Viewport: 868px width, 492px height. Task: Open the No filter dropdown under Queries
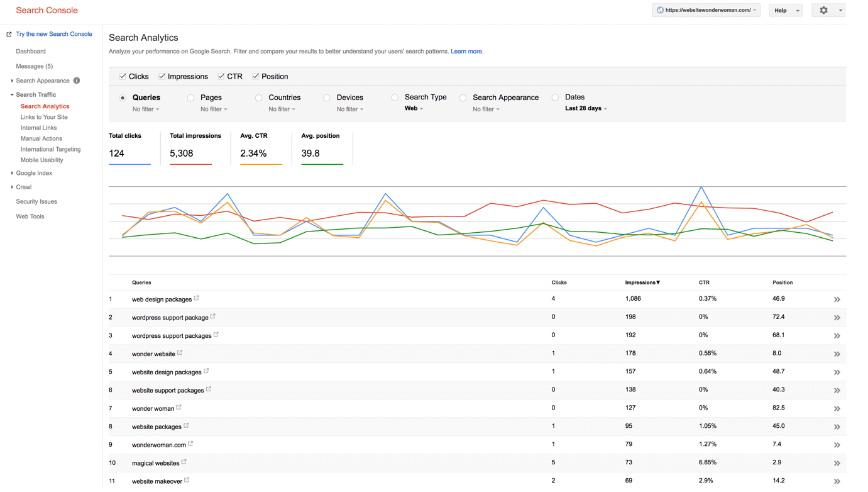pyautogui.click(x=146, y=109)
